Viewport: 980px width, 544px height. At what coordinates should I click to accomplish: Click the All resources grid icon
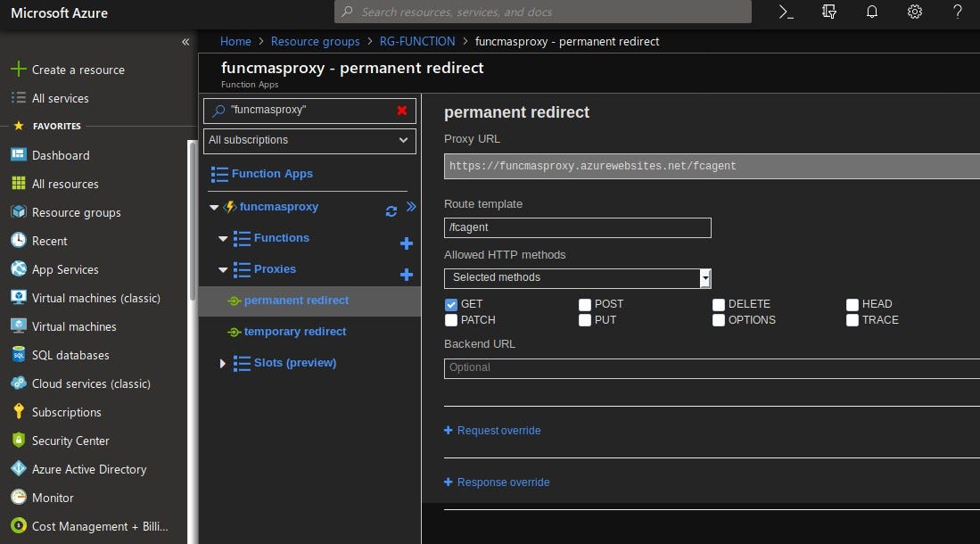(19, 183)
